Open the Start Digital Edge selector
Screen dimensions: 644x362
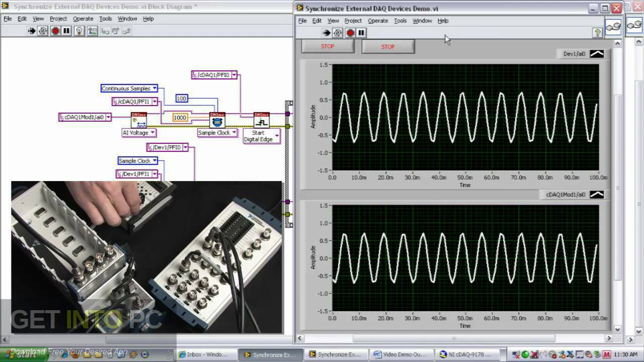277,136
